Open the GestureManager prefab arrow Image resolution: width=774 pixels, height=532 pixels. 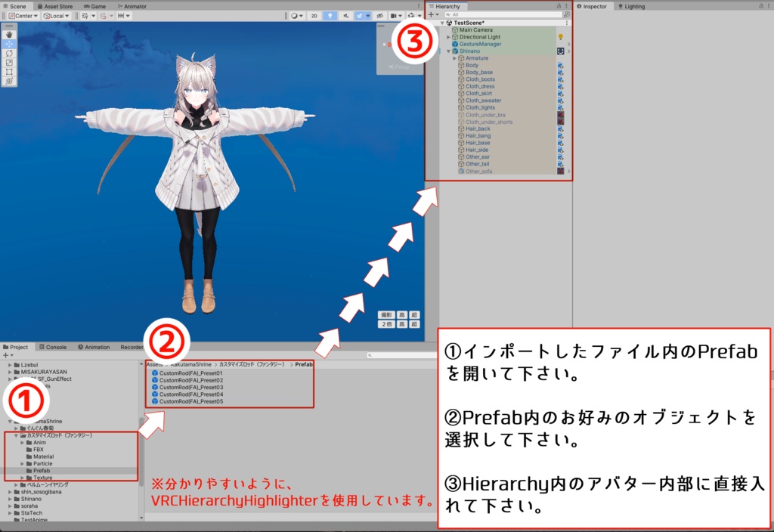point(568,44)
